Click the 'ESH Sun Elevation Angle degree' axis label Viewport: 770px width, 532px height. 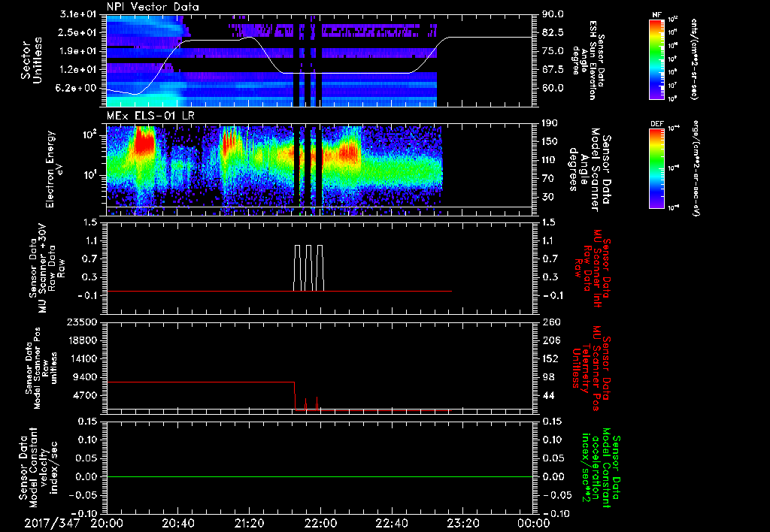pyautogui.click(x=588, y=60)
